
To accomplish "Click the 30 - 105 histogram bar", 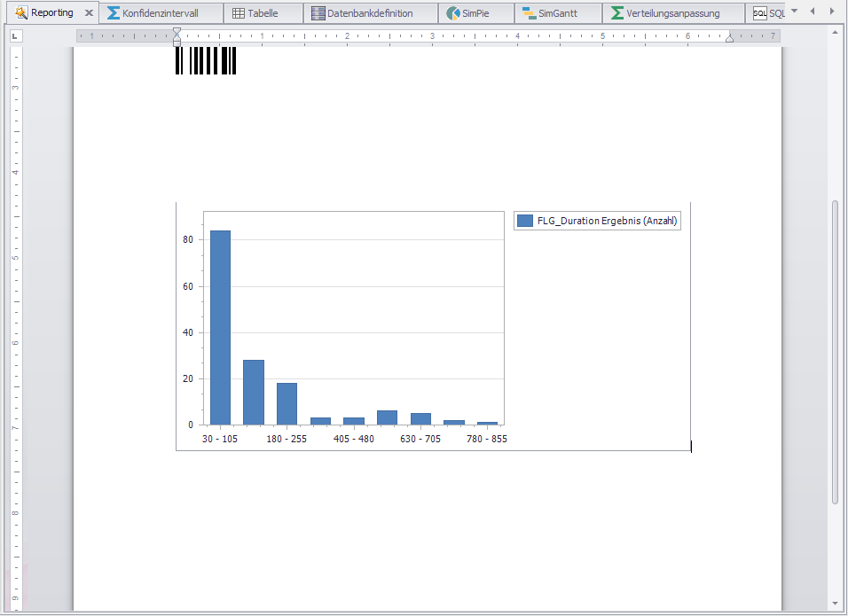I will (x=220, y=327).
